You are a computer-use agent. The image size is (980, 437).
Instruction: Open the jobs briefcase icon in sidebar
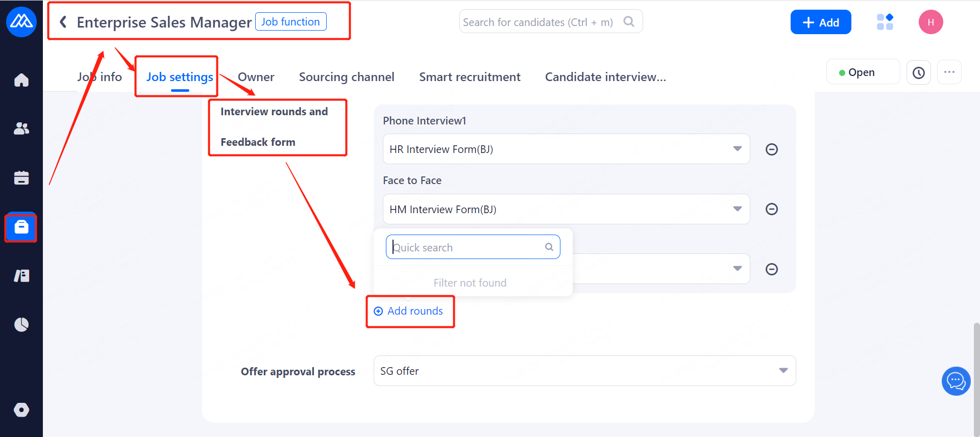click(x=21, y=226)
